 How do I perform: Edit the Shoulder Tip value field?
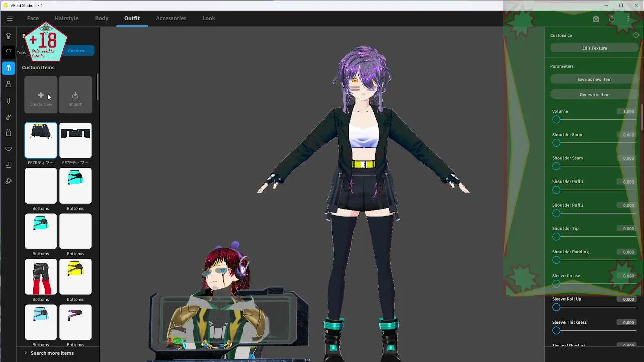click(x=626, y=229)
